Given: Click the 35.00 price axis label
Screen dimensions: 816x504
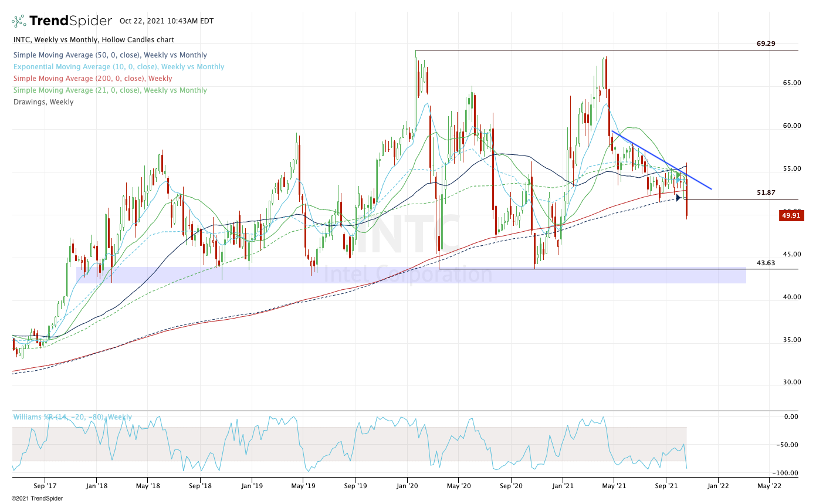Looking at the screenshot, I should [x=792, y=340].
